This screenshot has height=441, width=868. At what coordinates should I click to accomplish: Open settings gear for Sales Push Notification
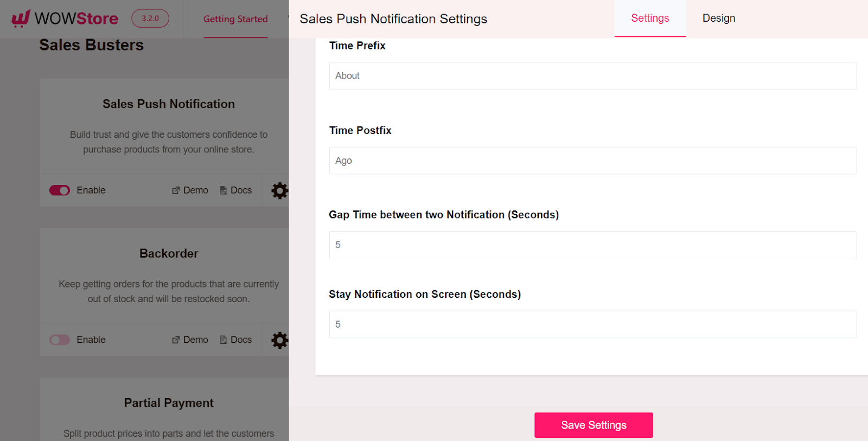point(279,190)
